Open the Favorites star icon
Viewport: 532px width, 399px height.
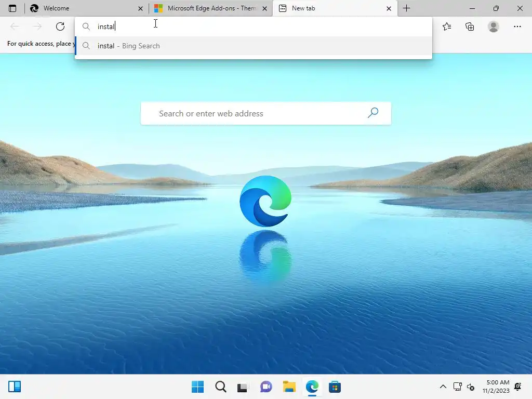447,26
